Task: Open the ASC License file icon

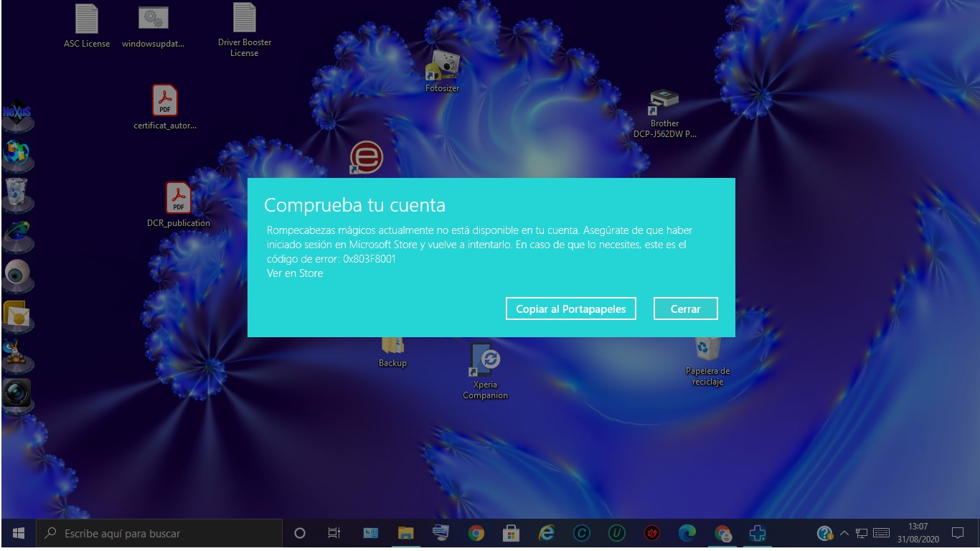Action: tap(87, 27)
